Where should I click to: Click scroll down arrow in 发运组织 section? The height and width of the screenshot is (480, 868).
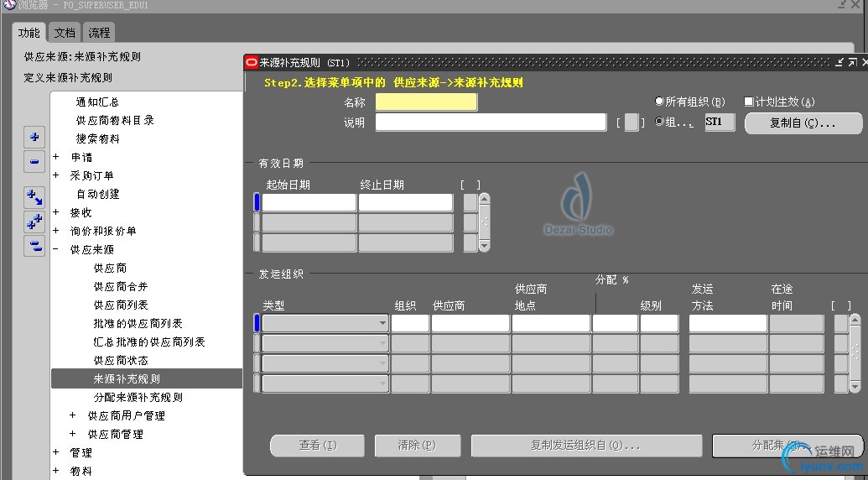[x=855, y=386]
